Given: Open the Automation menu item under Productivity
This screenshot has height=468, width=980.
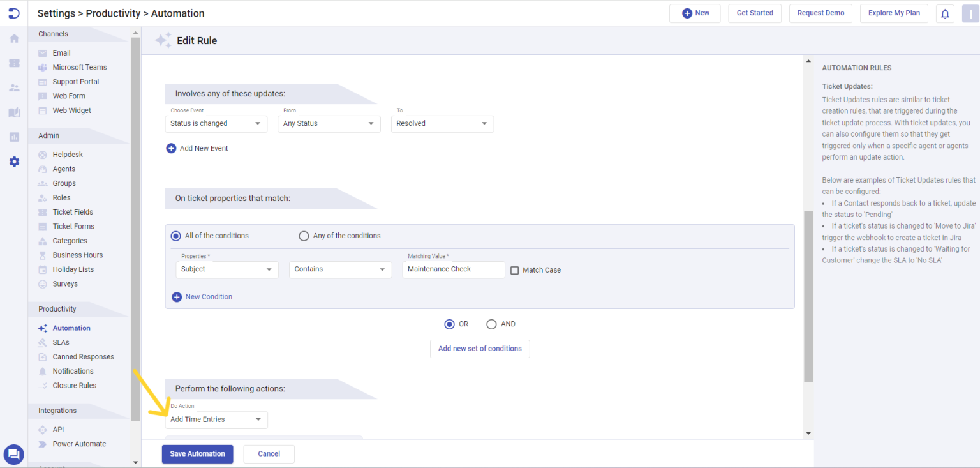Looking at the screenshot, I should click(72, 328).
